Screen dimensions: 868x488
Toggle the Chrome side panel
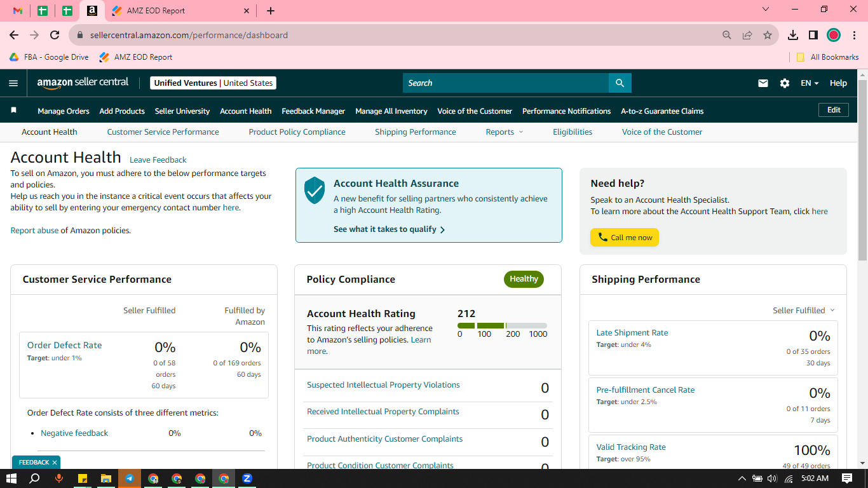coord(813,35)
